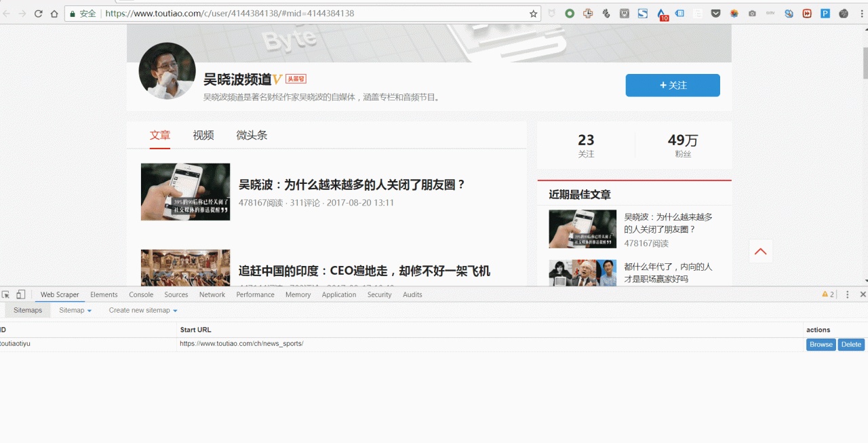Click Browse for the toutiaotiyu sitemap

pyautogui.click(x=821, y=345)
